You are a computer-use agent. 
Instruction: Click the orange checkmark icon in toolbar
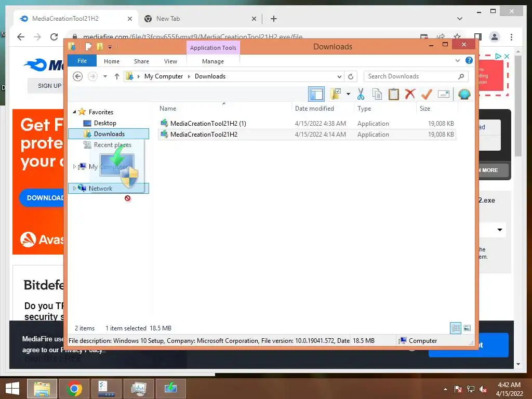427,94
